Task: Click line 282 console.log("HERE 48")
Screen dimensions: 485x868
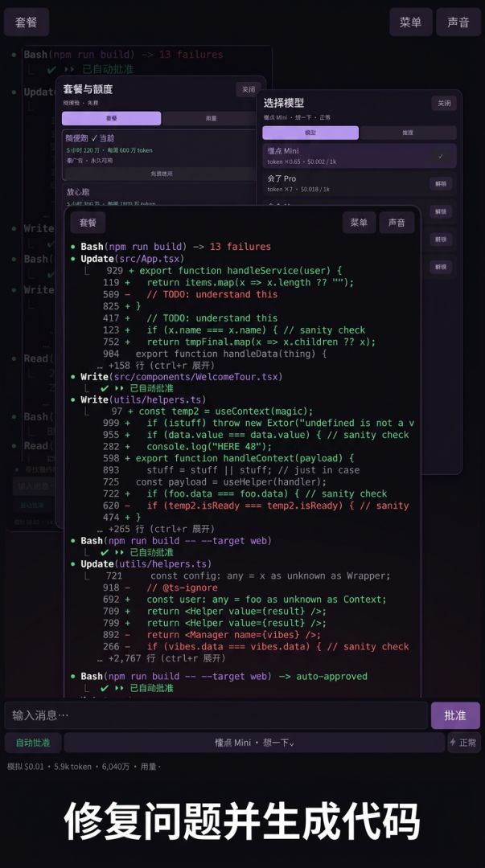Action: click(187, 447)
